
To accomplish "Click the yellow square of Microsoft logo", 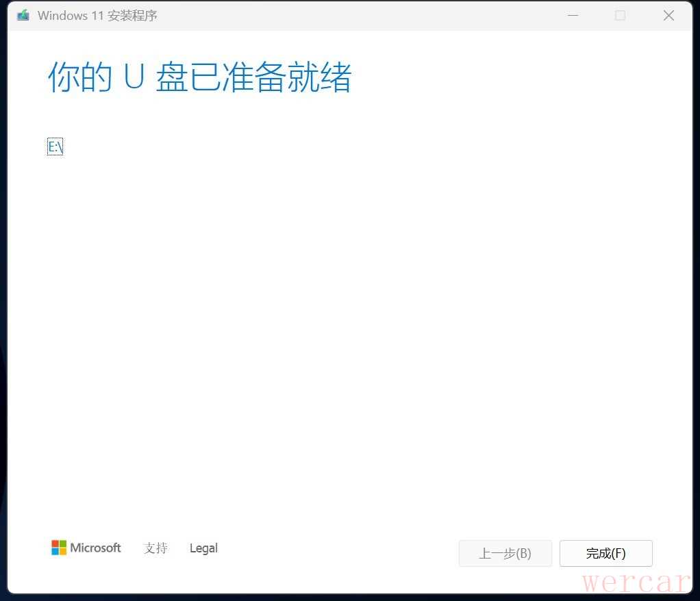I will click(63, 552).
